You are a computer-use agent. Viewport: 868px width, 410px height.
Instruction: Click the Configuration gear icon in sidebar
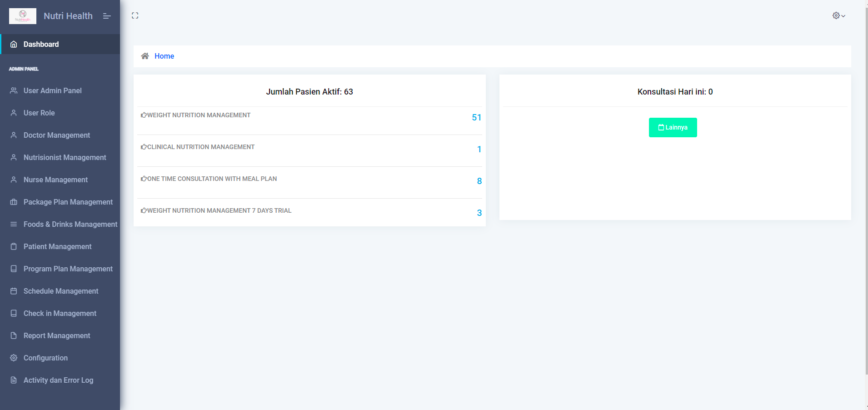click(14, 358)
